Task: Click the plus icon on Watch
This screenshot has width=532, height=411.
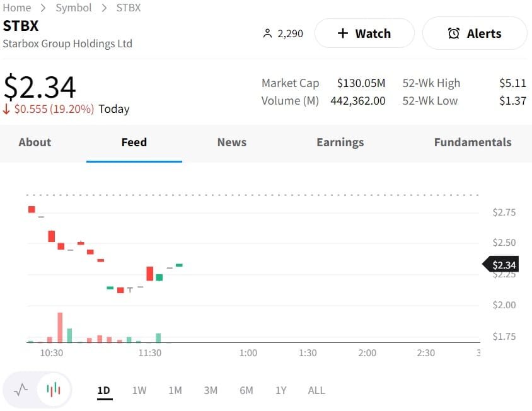Action: [342, 33]
